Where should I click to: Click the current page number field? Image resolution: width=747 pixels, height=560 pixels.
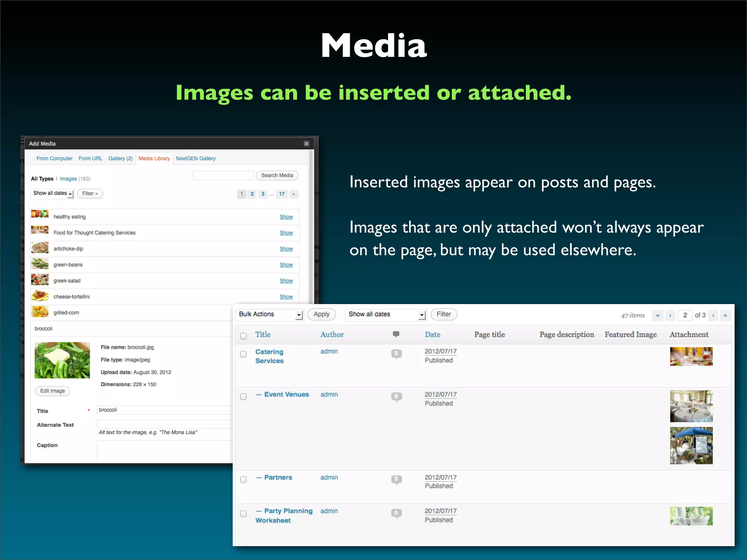pos(685,315)
